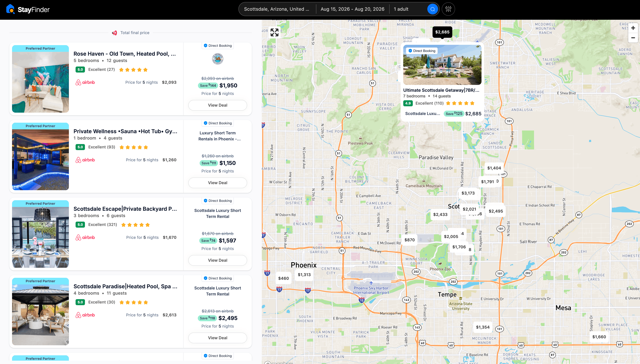640x364 pixels.
Task: Open the Aug 15 - Aug 20 date picker
Action: 352,9
